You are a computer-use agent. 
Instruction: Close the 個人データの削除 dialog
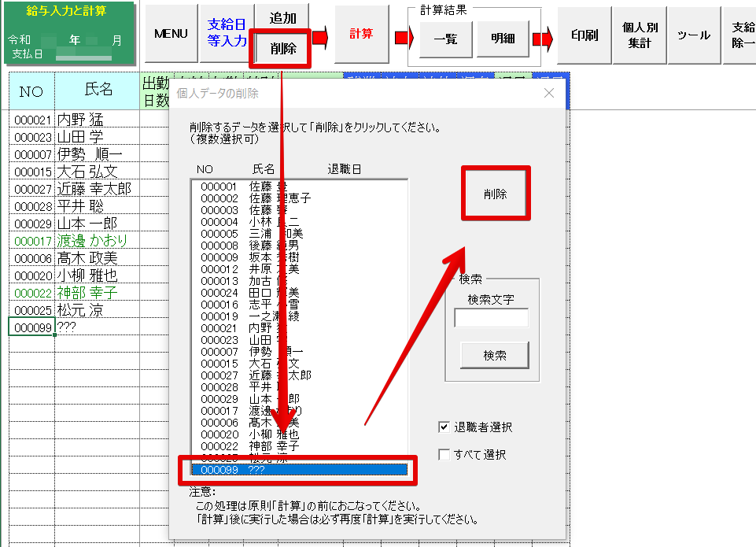549,94
